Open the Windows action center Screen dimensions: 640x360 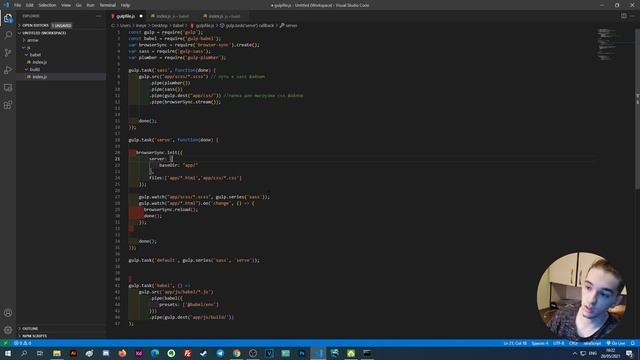(629, 353)
